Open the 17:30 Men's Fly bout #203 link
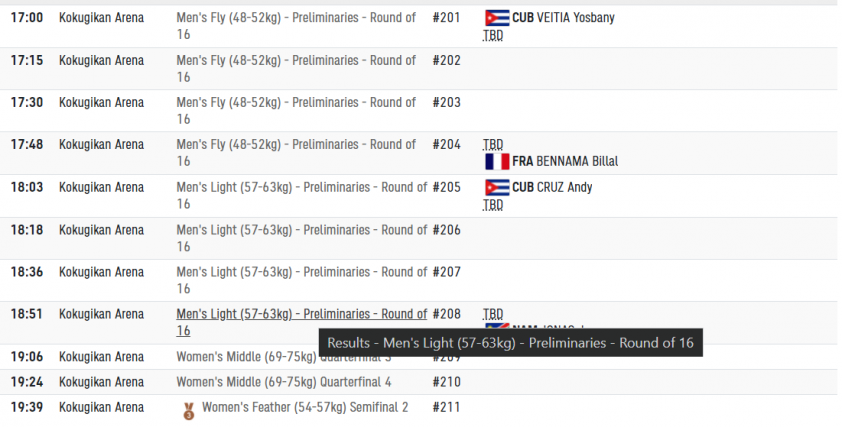 coord(296,111)
